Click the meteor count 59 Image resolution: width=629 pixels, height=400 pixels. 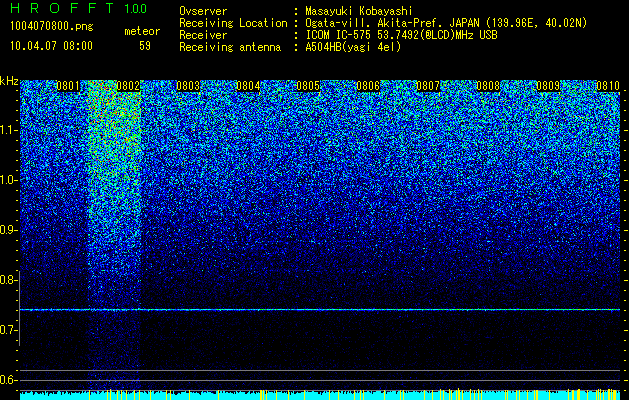pyautogui.click(x=145, y=46)
